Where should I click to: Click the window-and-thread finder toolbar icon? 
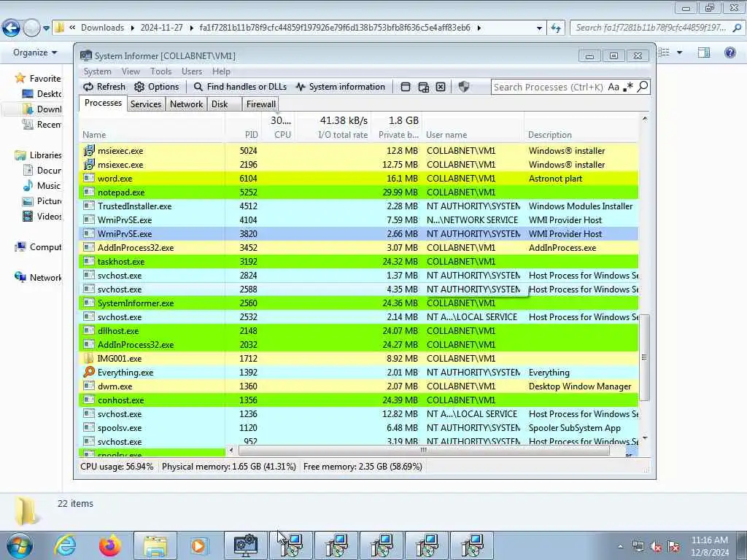423,87
